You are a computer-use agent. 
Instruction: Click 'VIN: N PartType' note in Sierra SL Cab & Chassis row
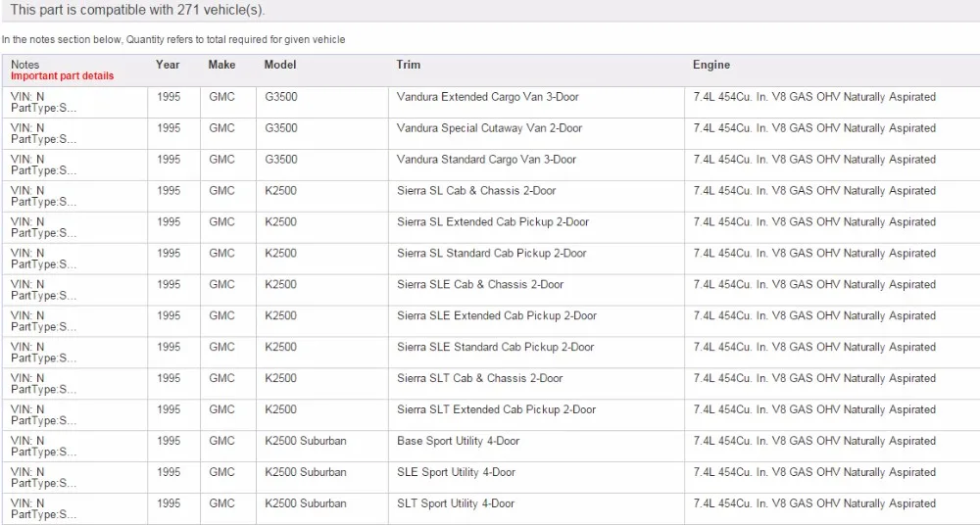43,196
